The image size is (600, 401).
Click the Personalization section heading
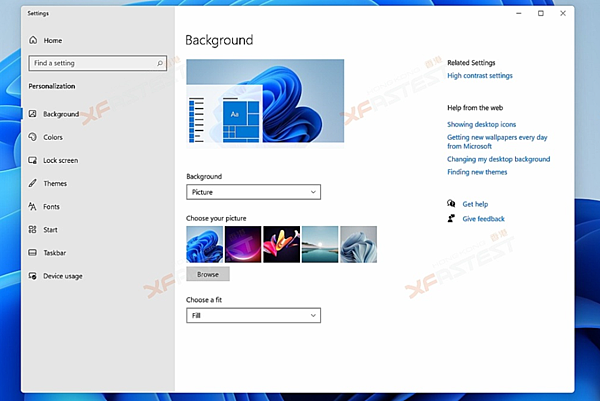tap(52, 86)
